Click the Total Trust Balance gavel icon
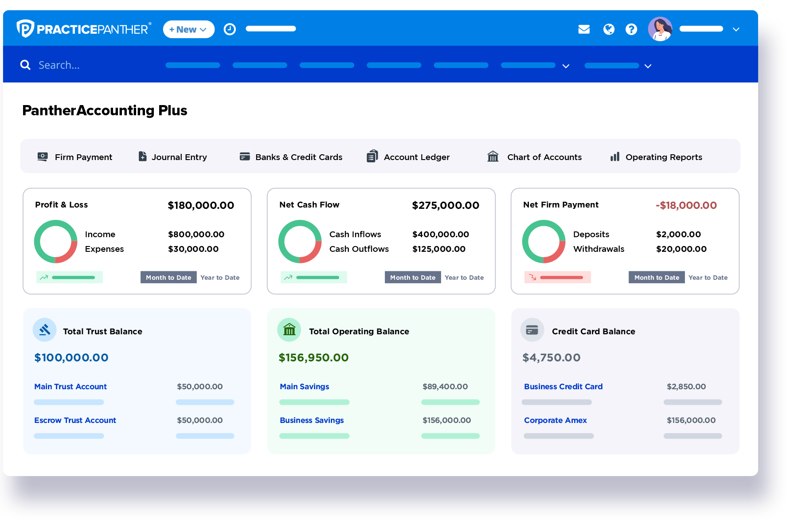The height and width of the screenshot is (532, 798). tap(45, 330)
